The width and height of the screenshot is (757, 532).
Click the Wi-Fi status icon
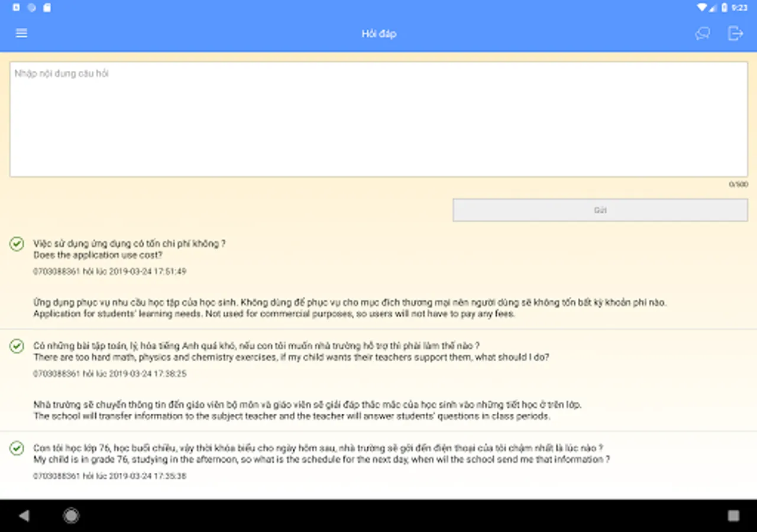pos(702,8)
